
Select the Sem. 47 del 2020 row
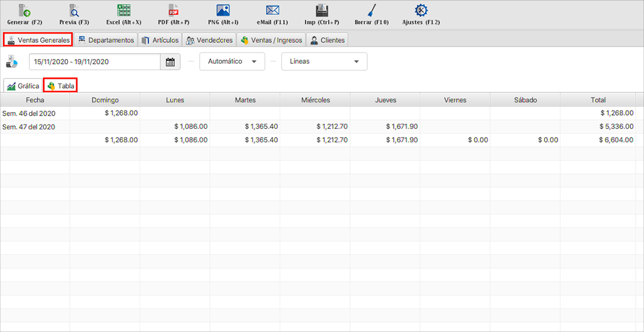(29, 126)
